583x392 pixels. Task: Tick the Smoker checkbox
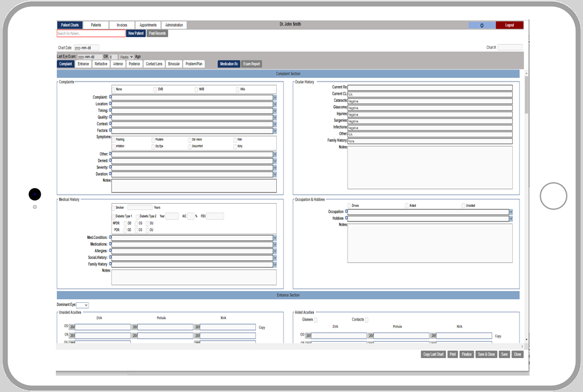click(x=114, y=207)
